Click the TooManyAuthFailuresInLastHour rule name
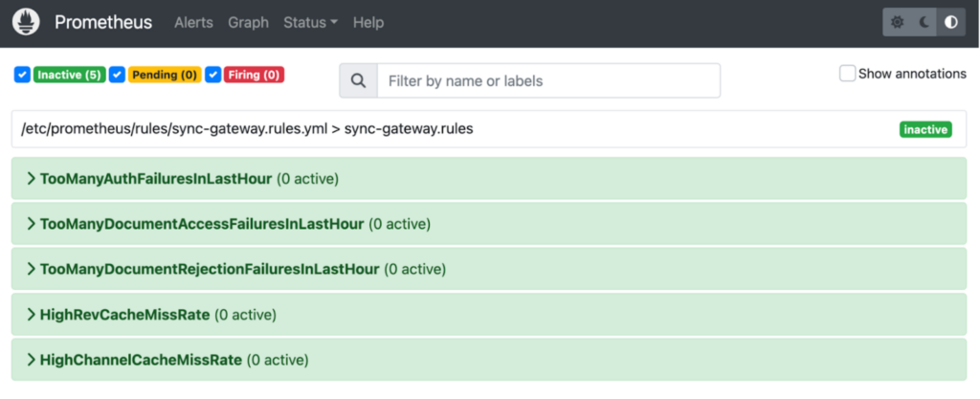 coord(156,179)
